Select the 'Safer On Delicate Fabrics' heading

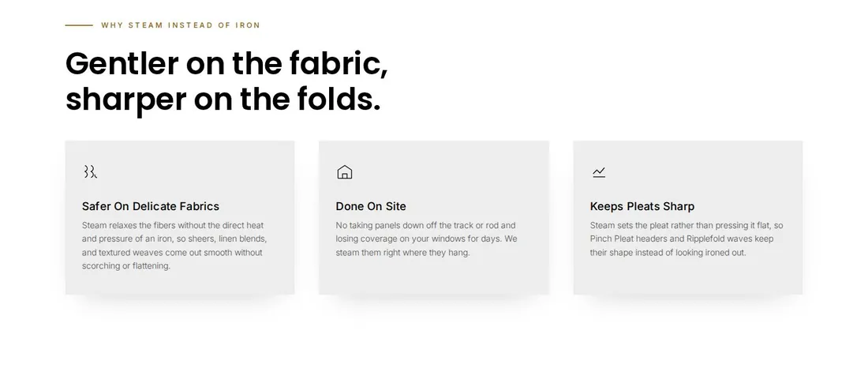coord(151,206)
